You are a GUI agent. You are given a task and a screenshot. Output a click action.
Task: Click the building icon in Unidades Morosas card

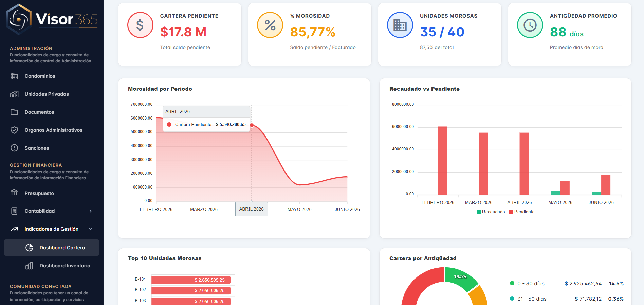pyautogui.click(x=400, y=25)
